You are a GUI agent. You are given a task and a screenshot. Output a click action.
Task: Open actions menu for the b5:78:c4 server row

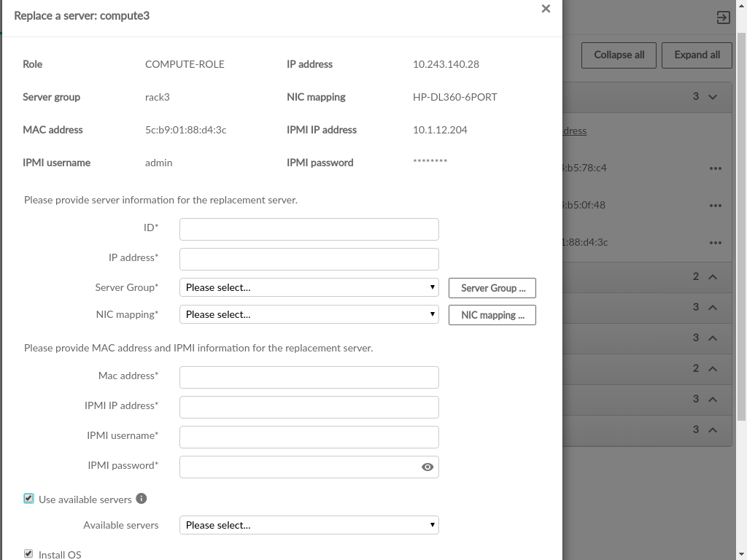715,168
